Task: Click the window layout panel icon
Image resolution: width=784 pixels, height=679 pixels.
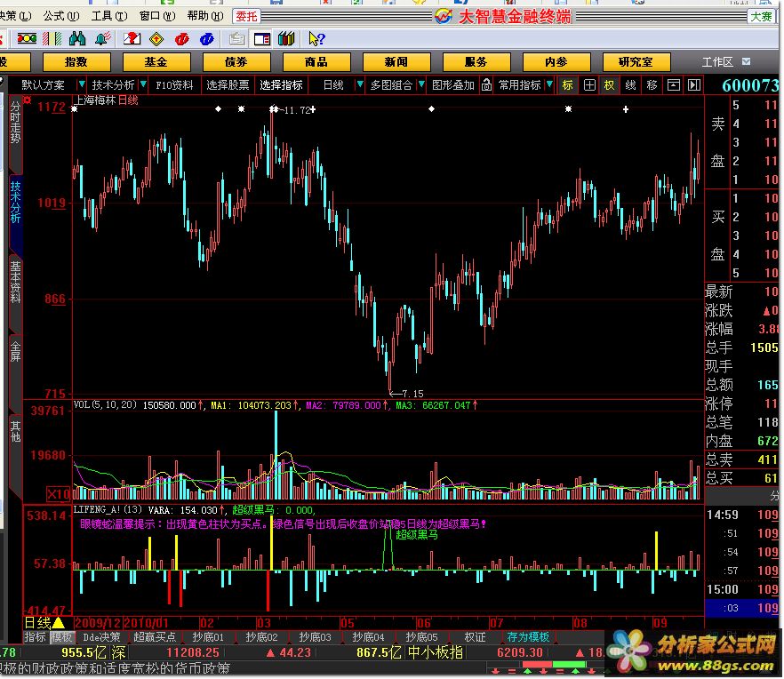Action: point(262,38)
